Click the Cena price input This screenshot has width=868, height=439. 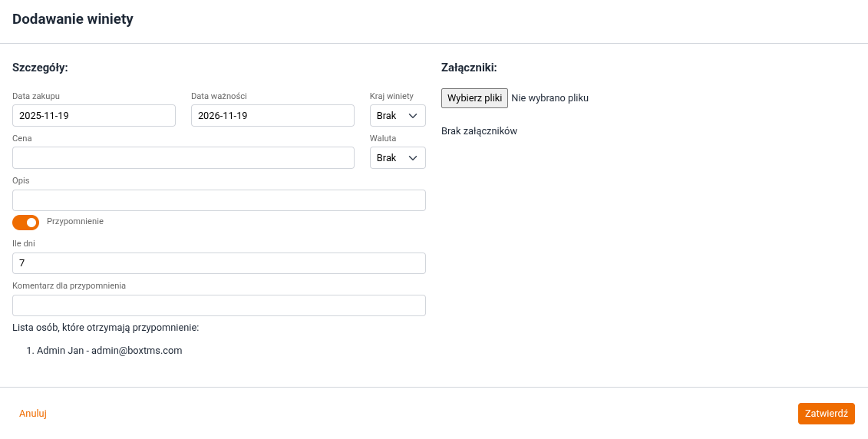tap(183, 157)
